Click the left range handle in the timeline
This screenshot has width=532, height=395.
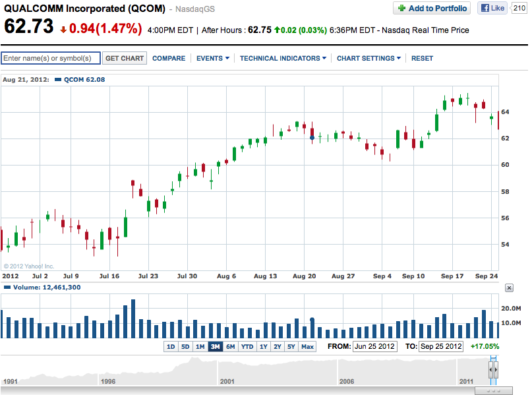point(491,369)
